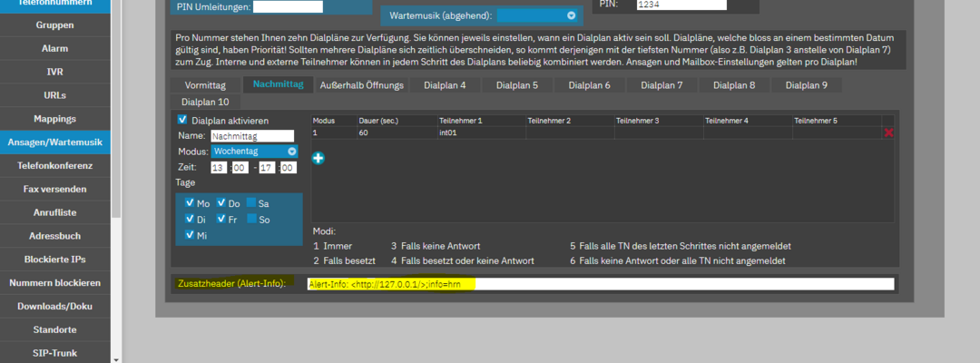Viewport: 980px width, 363px height.
Task: Add a dialplan step with plus icon
Action: (318, 159)
